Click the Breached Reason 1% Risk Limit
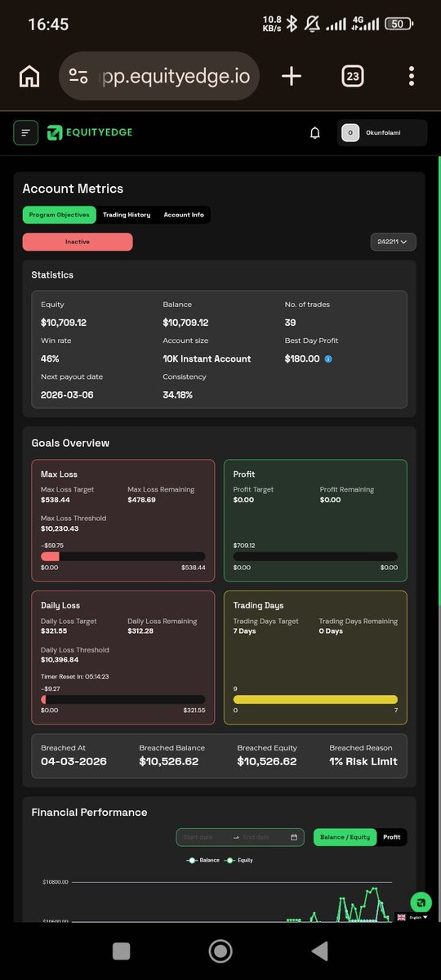 (x=363, y=761)
